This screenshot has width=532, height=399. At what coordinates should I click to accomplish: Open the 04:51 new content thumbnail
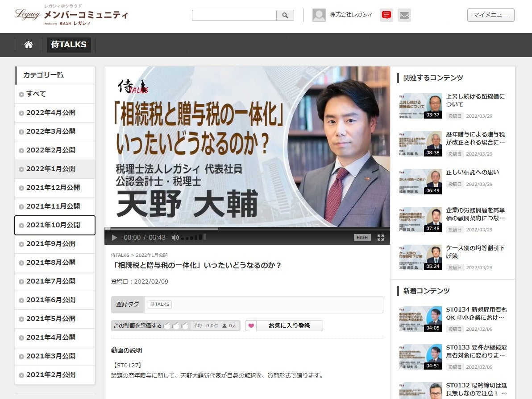(420, 357)
